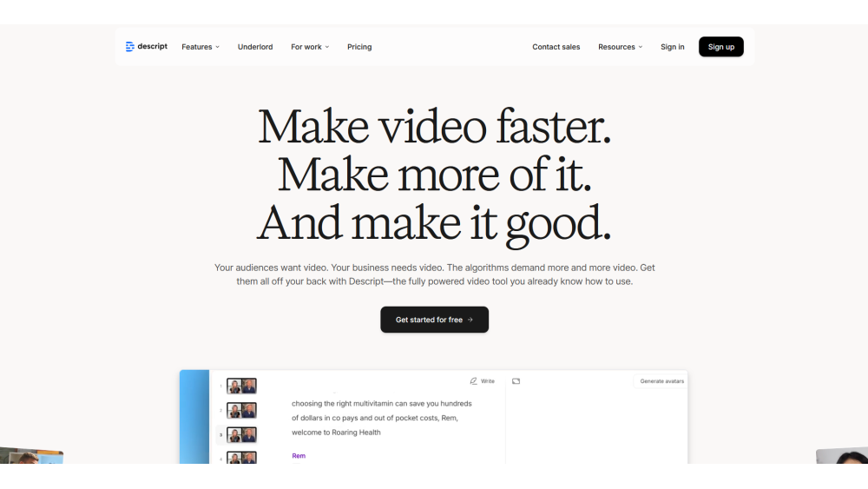Click the purple Rem speaker label

(x=299, y=456)
